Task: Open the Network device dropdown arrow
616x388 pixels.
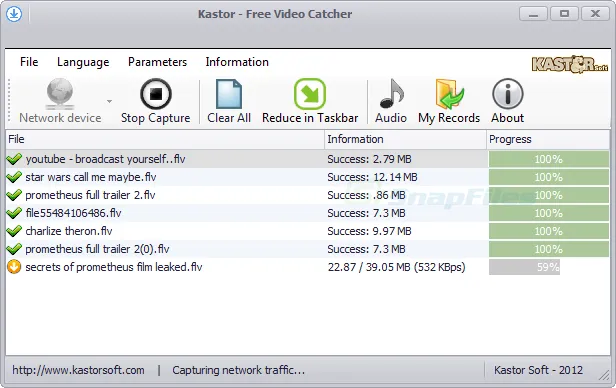Action: coord(109,101)
